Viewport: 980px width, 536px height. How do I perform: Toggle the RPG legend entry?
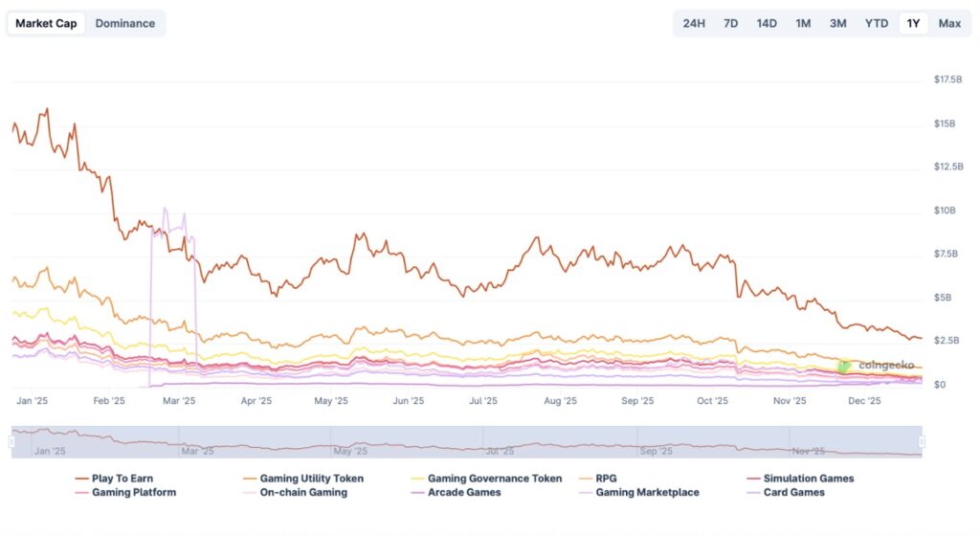(x=605, y=478)
